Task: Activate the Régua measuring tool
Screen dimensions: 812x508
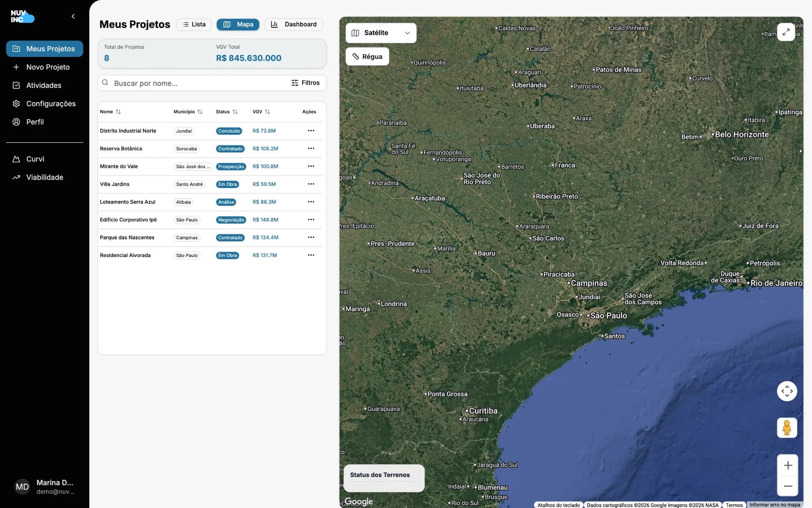Action: [367, 56]
